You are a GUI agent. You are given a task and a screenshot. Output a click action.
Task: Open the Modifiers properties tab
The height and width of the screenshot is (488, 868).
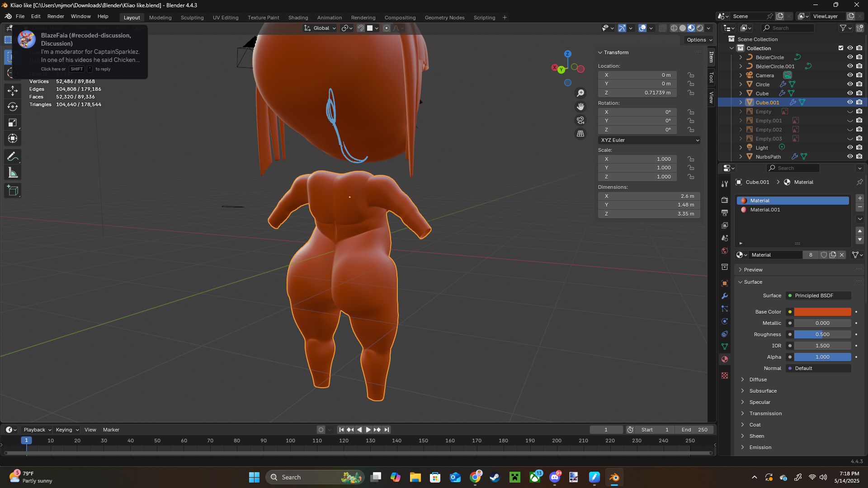point(725,296)
